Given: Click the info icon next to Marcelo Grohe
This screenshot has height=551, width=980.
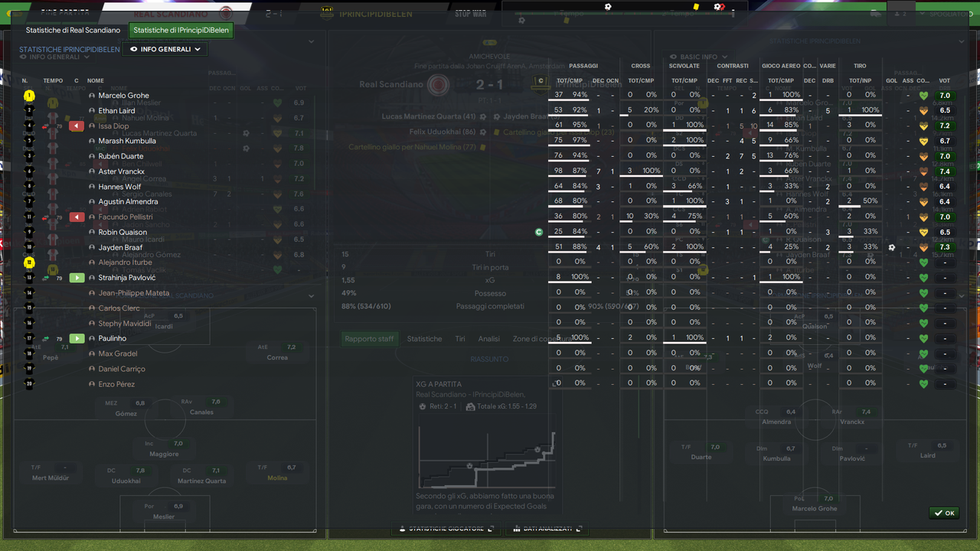Looking at the screenshot, I should [x=92, y=96].
